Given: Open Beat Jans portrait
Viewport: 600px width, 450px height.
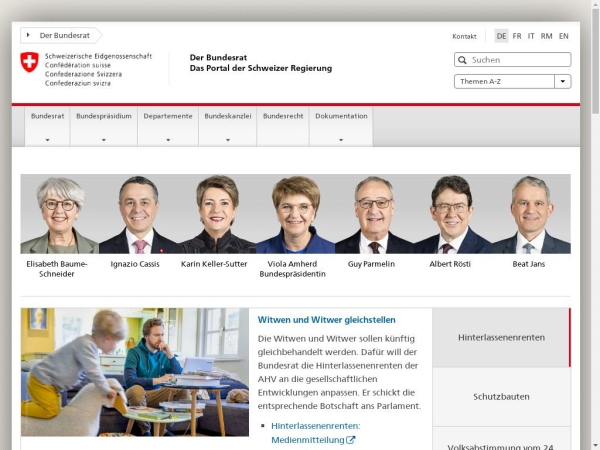Looking at the screenshot, I should pos(531,214).
